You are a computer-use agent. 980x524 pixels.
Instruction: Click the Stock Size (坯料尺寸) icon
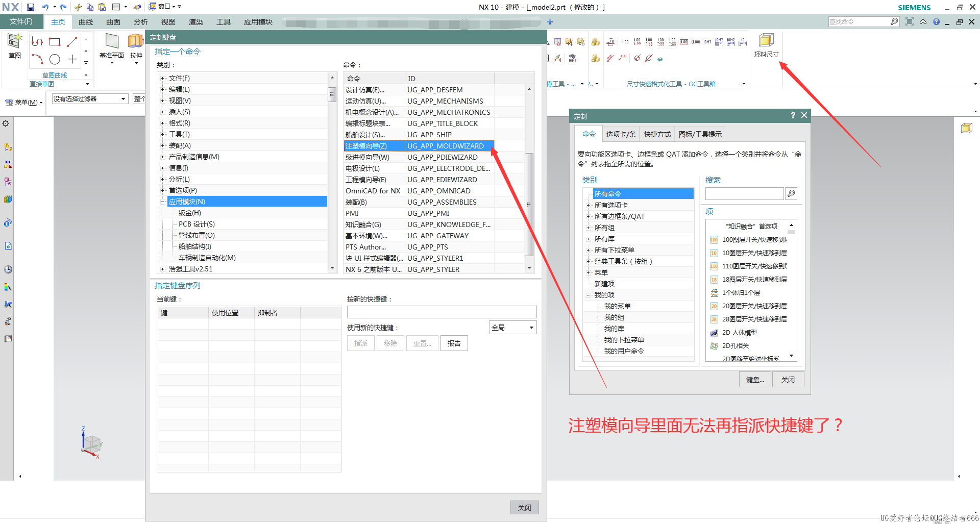[x=766, y=40]
